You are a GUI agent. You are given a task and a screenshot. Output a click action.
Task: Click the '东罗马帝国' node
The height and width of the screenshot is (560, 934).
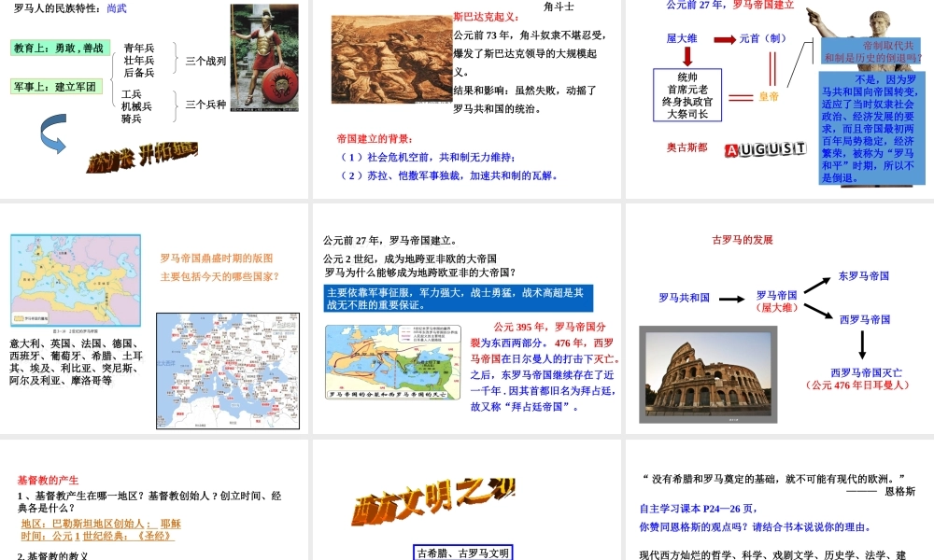pyautogui.click(x=864, y=276)
